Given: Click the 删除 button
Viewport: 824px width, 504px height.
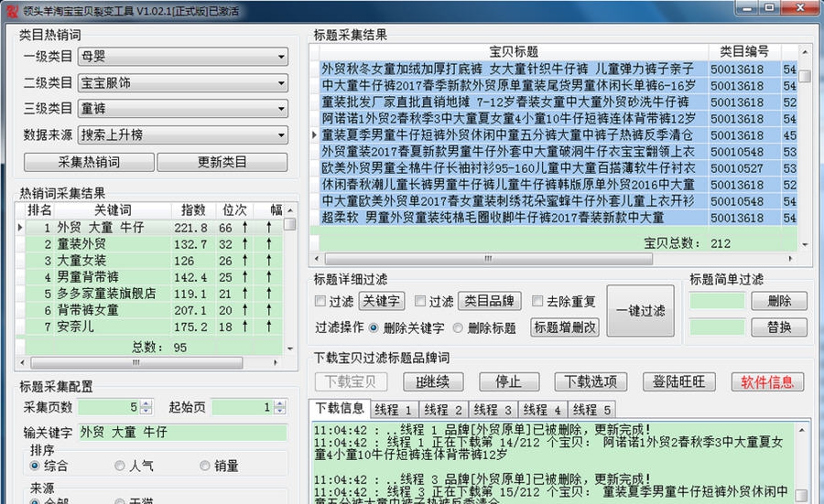Looking at the screenshot, I should point(779,301).
